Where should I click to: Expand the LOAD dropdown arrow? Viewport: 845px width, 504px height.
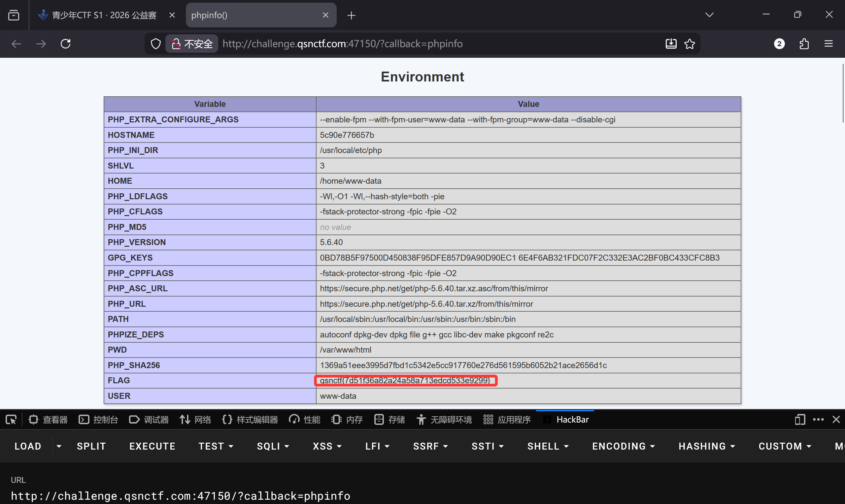pyautogui.click(x=59, y=446)
